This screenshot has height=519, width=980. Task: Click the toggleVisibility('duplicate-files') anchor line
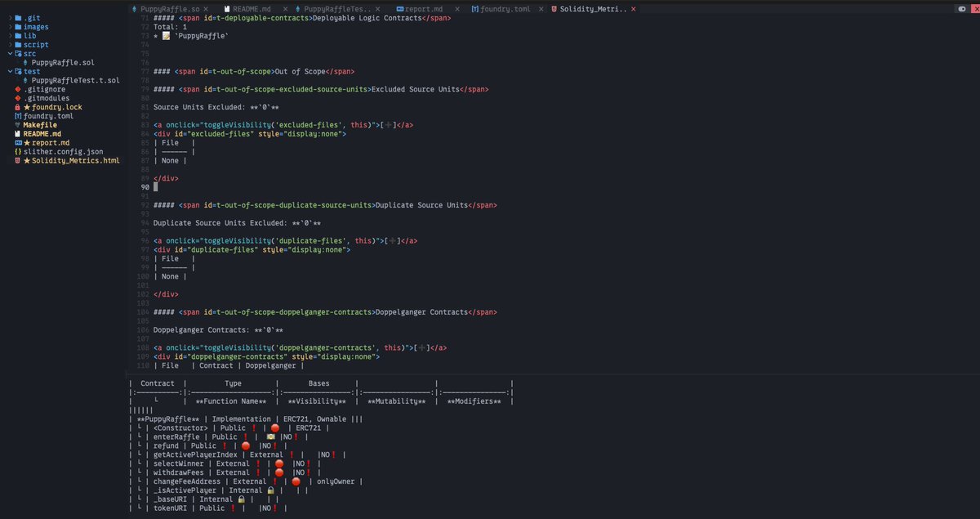(x=286, y=241)
